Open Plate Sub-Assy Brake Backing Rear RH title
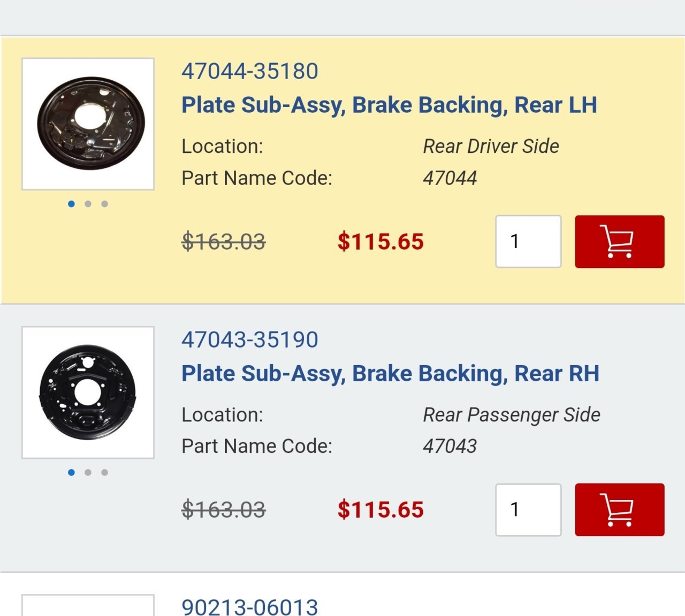The height and width of the screenshot is (616, 685). tap(390, 374)
